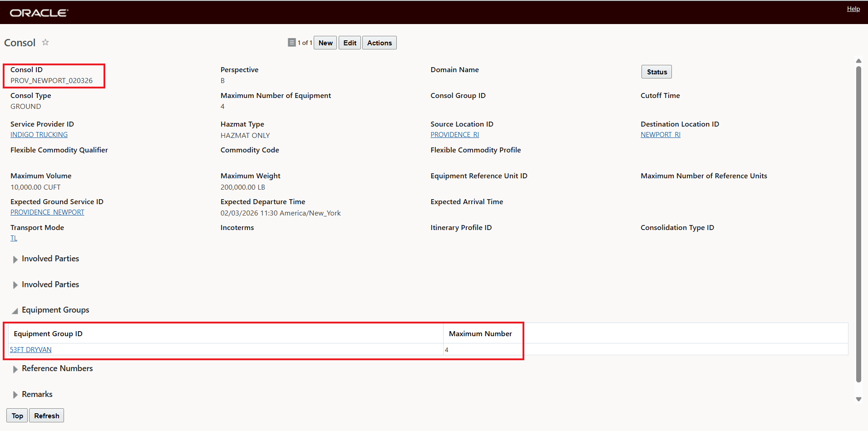
Task: Click the Edit button
Action: pos(350,43)
